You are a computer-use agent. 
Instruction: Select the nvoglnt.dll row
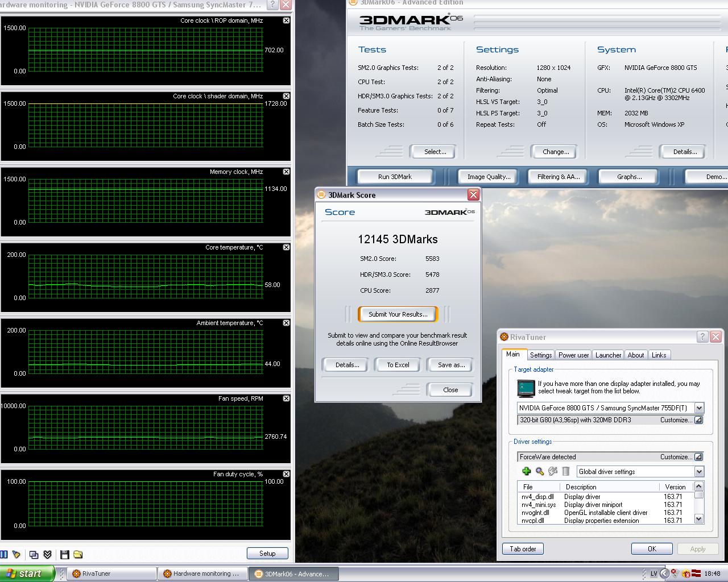(x=605, y=513)
